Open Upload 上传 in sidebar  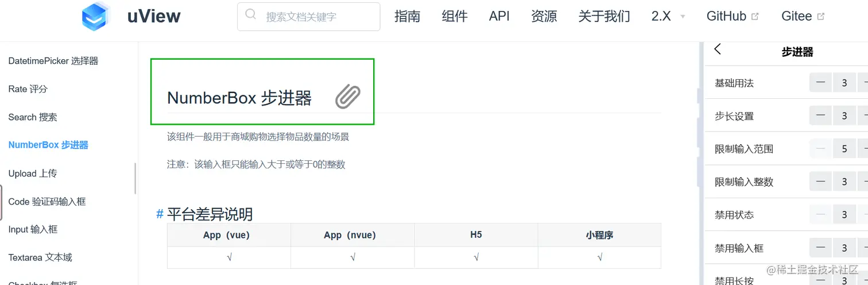(33, 174)
